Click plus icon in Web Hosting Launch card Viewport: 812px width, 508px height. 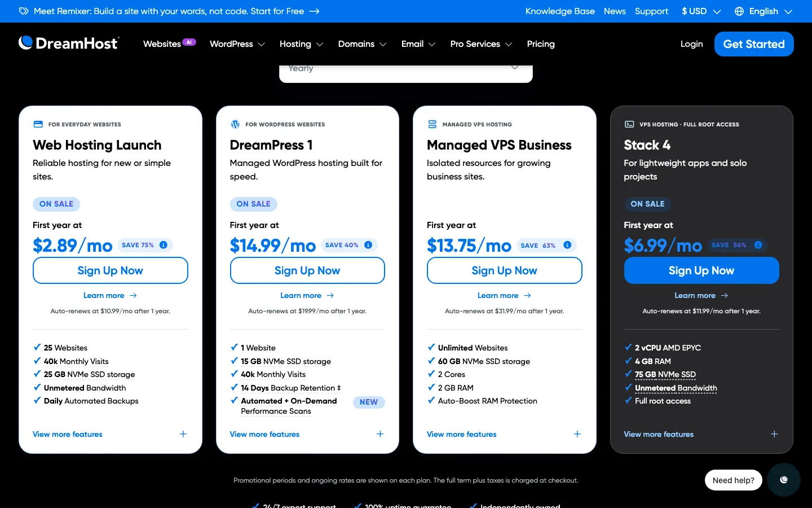[183, 434]
